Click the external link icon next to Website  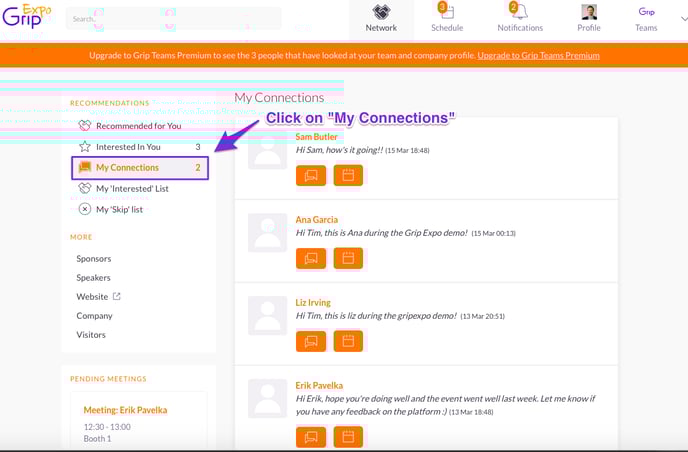coord(116,296)
